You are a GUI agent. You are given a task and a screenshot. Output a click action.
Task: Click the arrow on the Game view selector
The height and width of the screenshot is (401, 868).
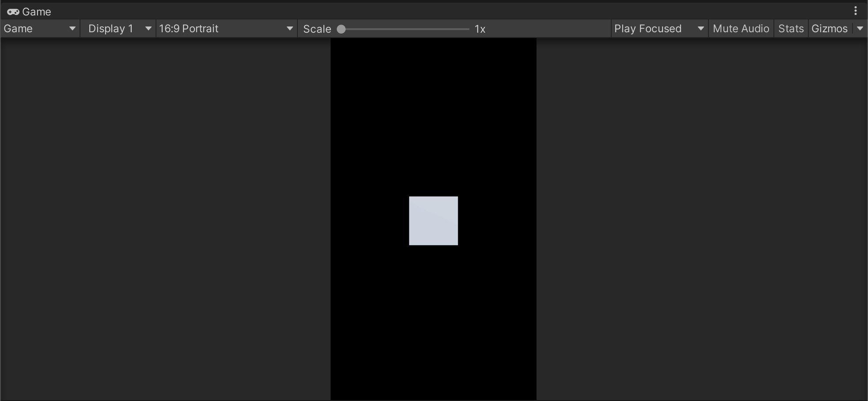pyautogui.click(x=72, y=29)
